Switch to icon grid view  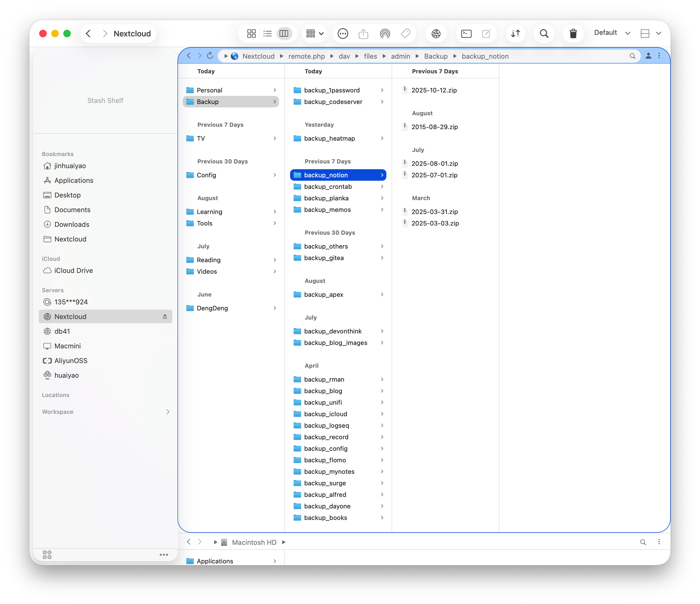point(251,34)
